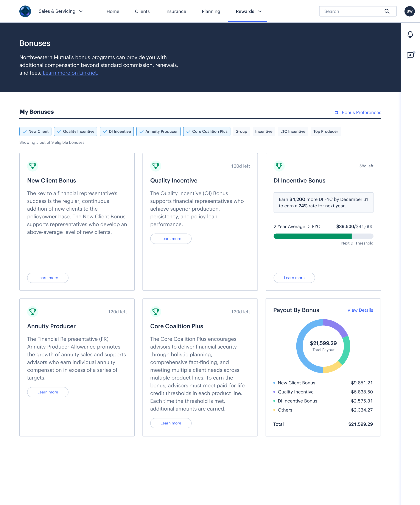Deselect the DI Incentive filter chip
The image size is (420, 505).
pyautogui.click(x=117, y=131)
